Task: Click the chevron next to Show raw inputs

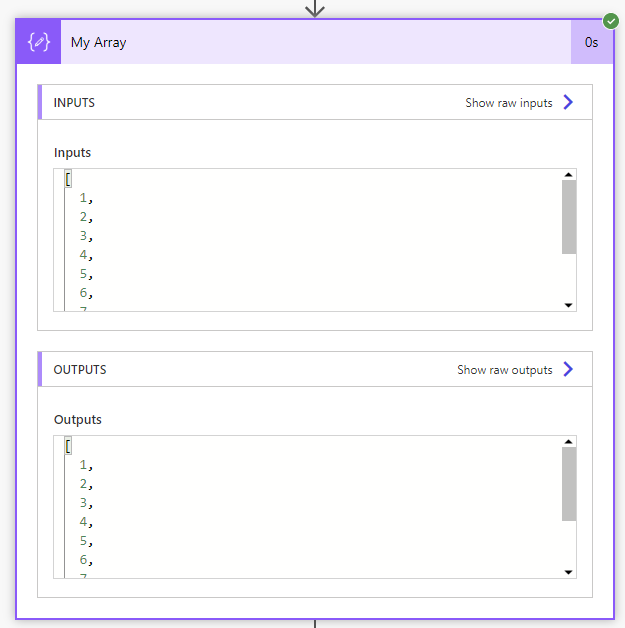Action: pos(568,102)
